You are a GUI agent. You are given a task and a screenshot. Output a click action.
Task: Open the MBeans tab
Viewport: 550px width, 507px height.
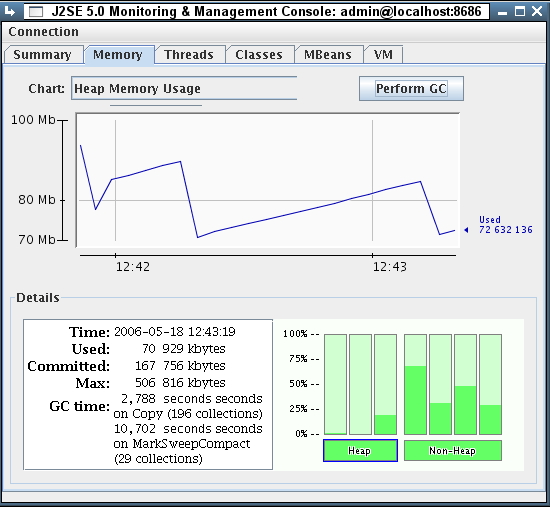(328, 55)
